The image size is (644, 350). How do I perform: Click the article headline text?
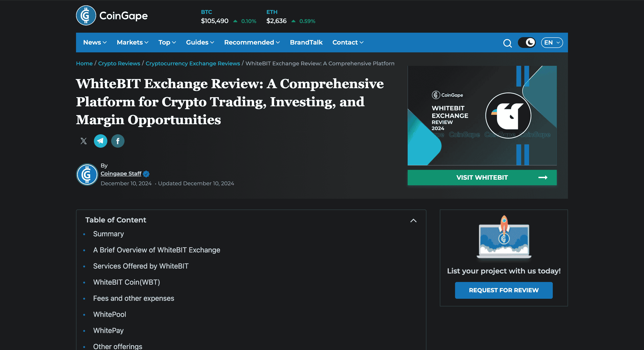point(230,102)
